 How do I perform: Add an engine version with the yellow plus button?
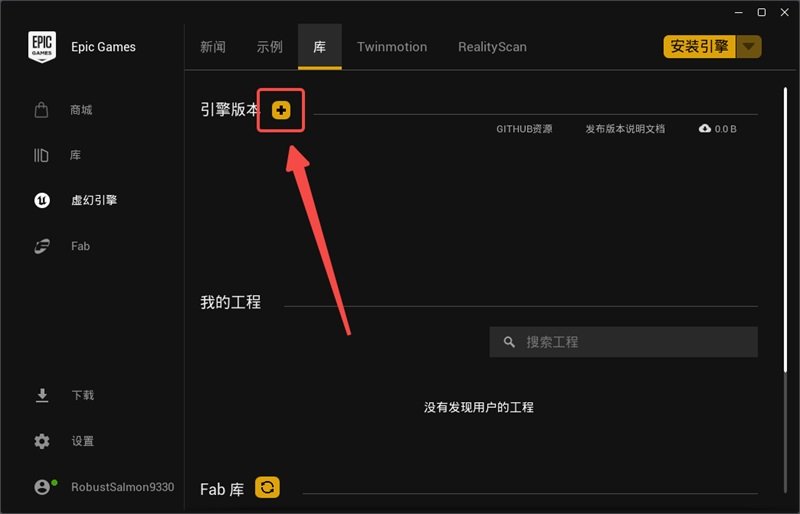click(x=281, y=110)
